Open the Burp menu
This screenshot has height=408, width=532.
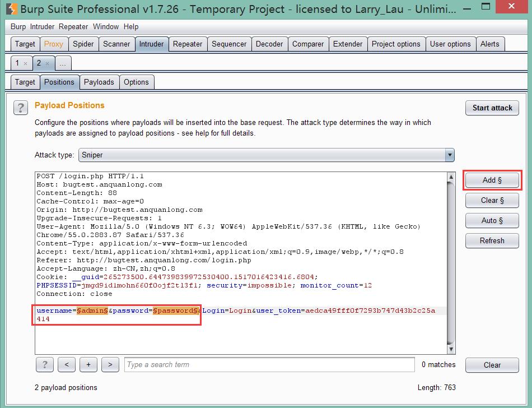[18, 26]
